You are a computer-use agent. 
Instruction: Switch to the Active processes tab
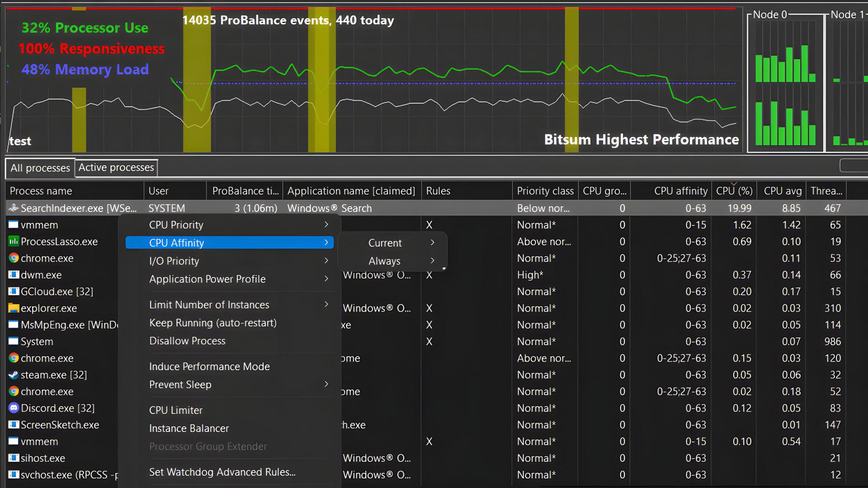[116, 167]
